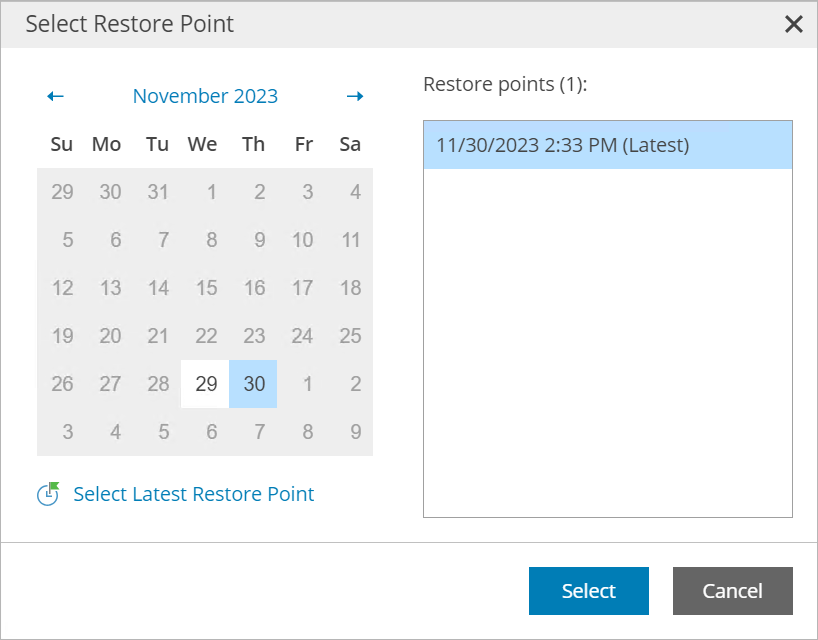818x640 pixels.
Task: Click the Su weekday column header
Action: point(61,144)
